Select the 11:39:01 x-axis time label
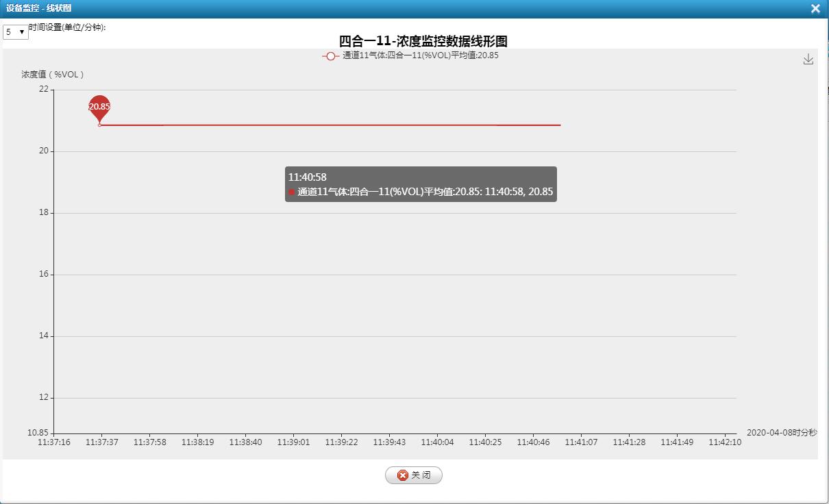The height and width of the screenshot is (504, 829). tap(293, 442)
